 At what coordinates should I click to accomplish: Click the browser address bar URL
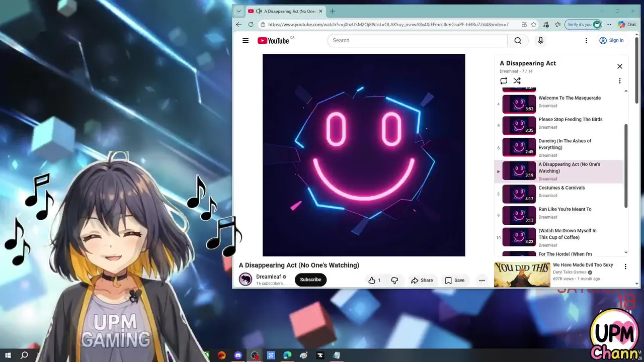(x=388, y=25)
